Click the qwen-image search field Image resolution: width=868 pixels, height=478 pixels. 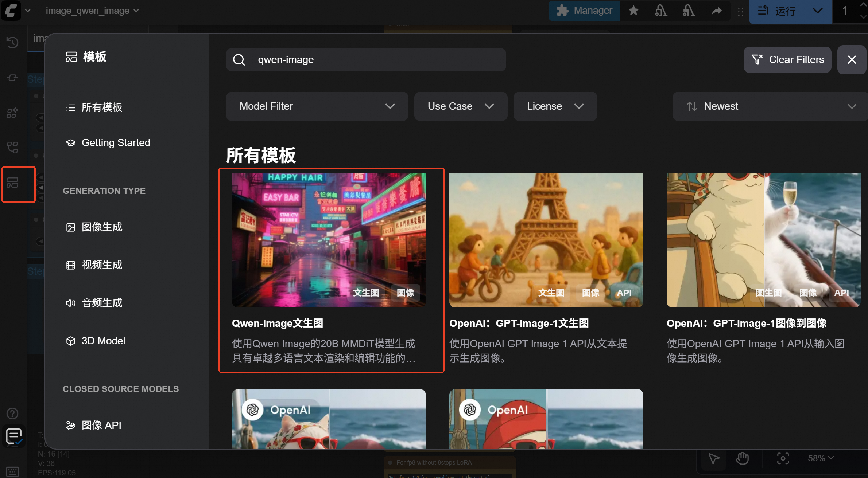[x=365, y=60]
